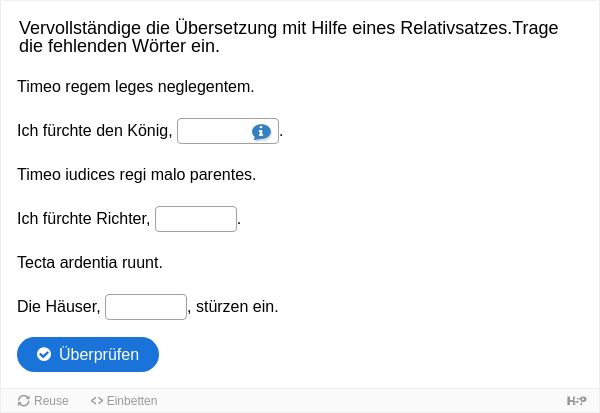Open the blue info tip icon
This screenshot has height=413, width=600.
tap(261, 132)
